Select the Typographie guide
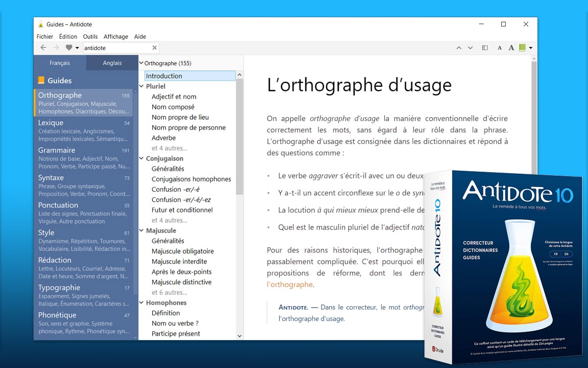This screenshot has height=368, width=588. pos(83,295)
